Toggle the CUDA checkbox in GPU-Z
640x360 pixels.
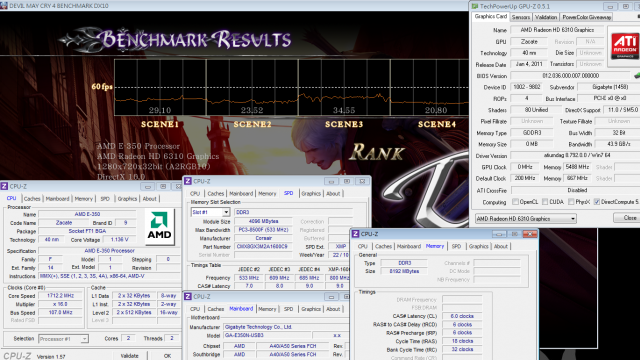545,202
